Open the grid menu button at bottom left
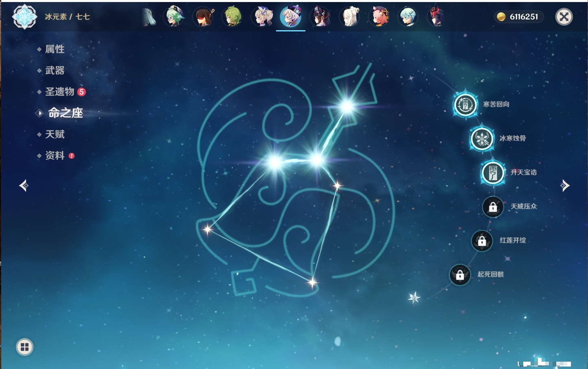Image resolution: width=588 pixels, height=369 pixels. click(x=24, y=347)
